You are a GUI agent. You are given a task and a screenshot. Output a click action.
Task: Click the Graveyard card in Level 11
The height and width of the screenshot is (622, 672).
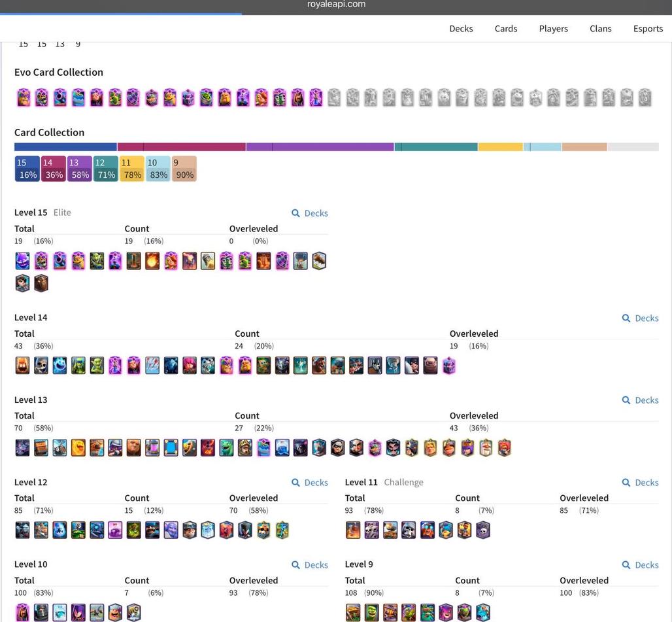coord(483,530)
